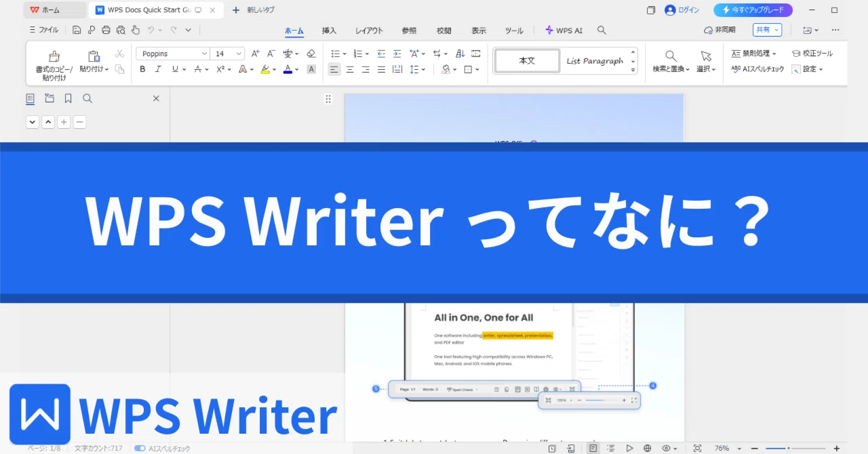868x454 pixels.
Task: Toggle Center alignment
Action: pyautogui.click(x=350, y=69)
